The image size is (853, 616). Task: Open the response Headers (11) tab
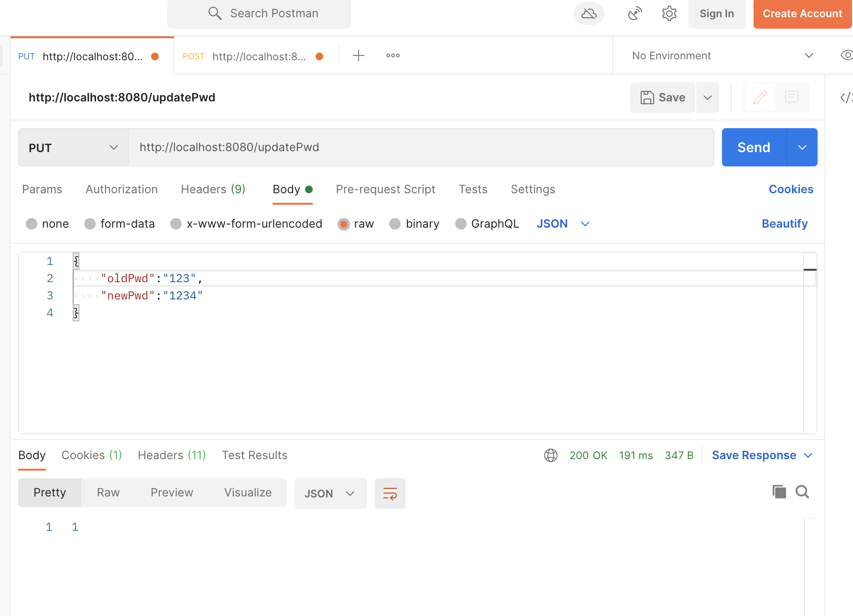(172, 455)
